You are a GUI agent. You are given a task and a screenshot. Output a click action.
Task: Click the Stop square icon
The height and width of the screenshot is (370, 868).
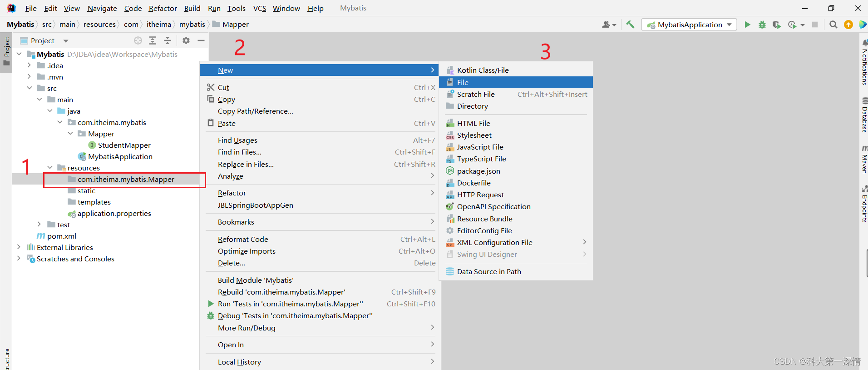click(x=815, y=25)
